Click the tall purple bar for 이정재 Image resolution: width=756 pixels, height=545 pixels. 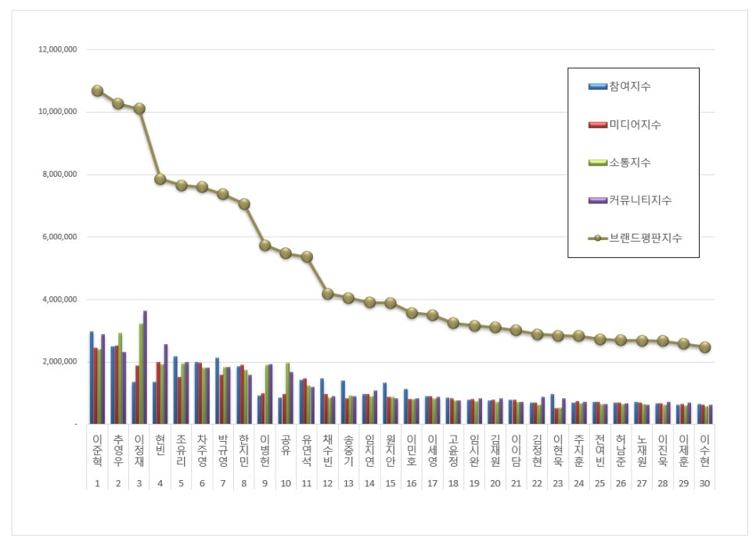coord(145,368)
